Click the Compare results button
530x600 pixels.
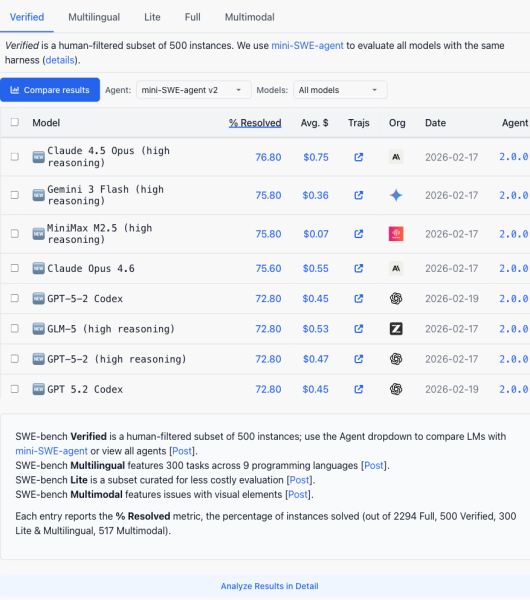pos(50,90)
